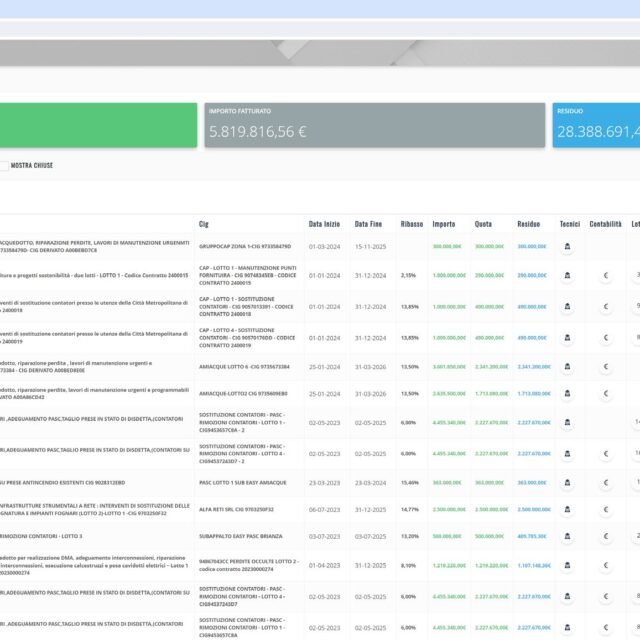Click Contabilità euro icon for PERDITE OCCULTE LOTTO 2 row
This screenshot has height=640, width=640.
point(605,564)
